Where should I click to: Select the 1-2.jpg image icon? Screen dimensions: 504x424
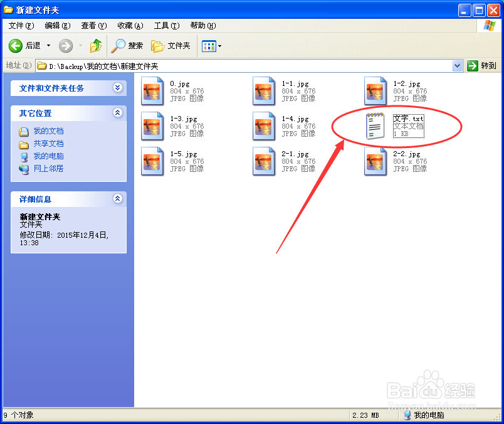click(375, 91)
